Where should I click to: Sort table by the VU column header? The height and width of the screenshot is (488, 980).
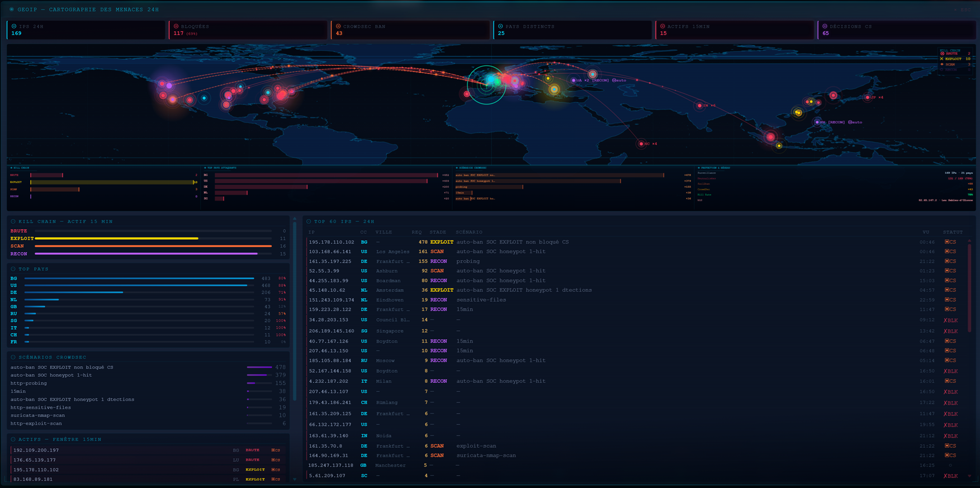(x=926, y=232)
